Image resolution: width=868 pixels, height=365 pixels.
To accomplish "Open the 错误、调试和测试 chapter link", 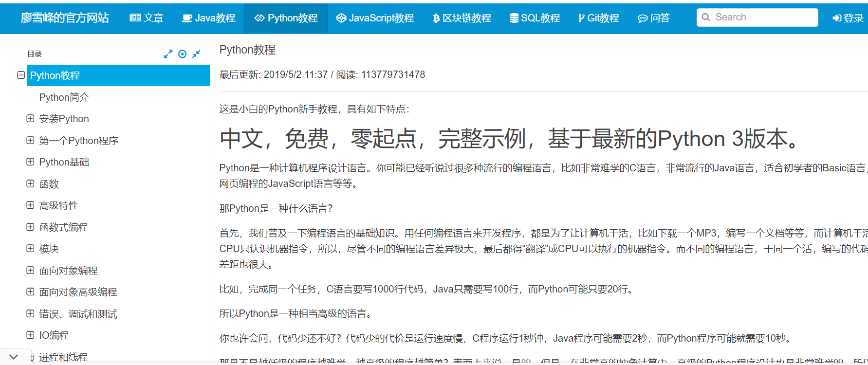I will 78,314.
